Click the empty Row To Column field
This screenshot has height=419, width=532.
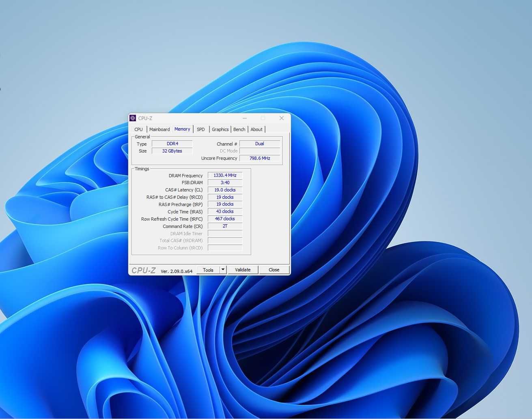point(225,247)
